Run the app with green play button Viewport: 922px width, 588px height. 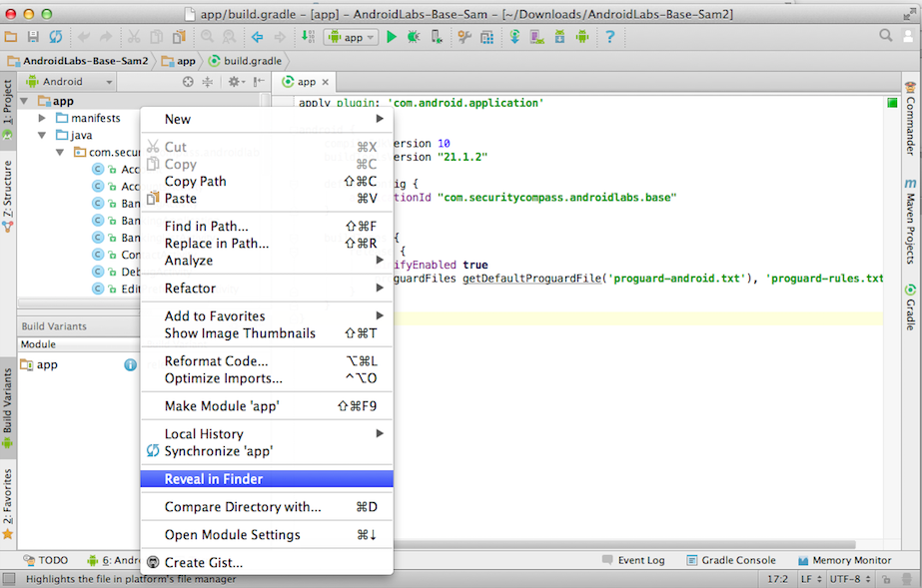(x=392, y=37)
